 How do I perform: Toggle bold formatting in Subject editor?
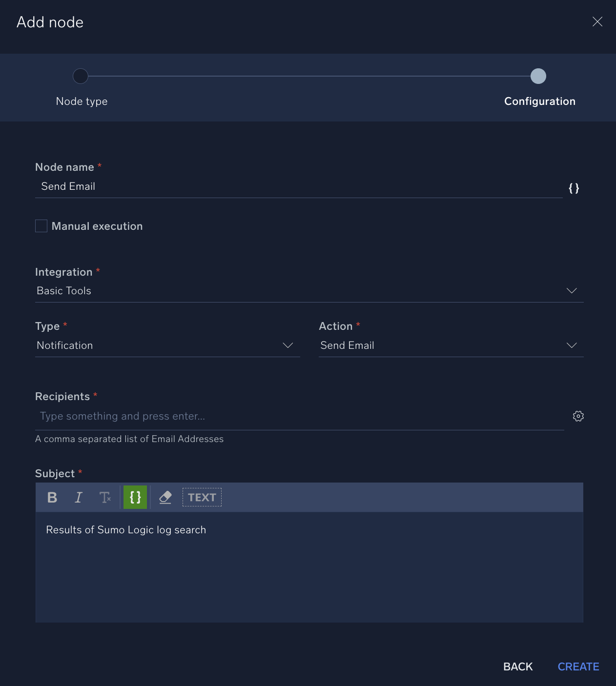pos(52,497)
